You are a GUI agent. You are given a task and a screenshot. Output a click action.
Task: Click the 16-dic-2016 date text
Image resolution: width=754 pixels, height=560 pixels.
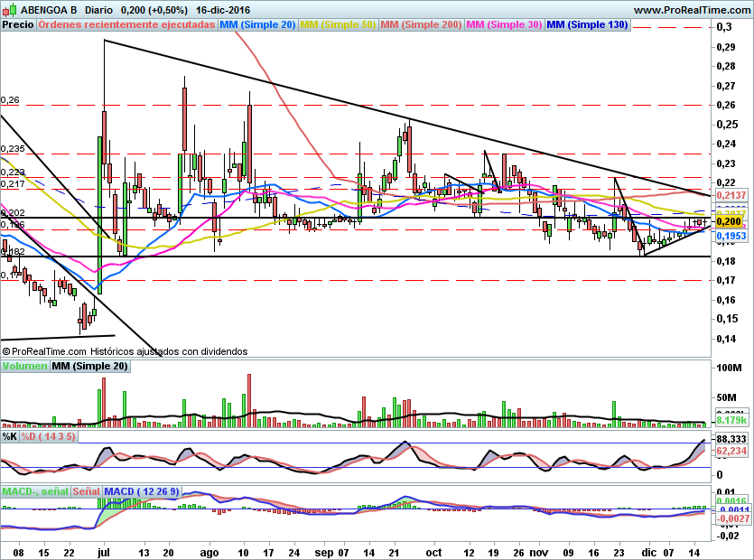223,10
